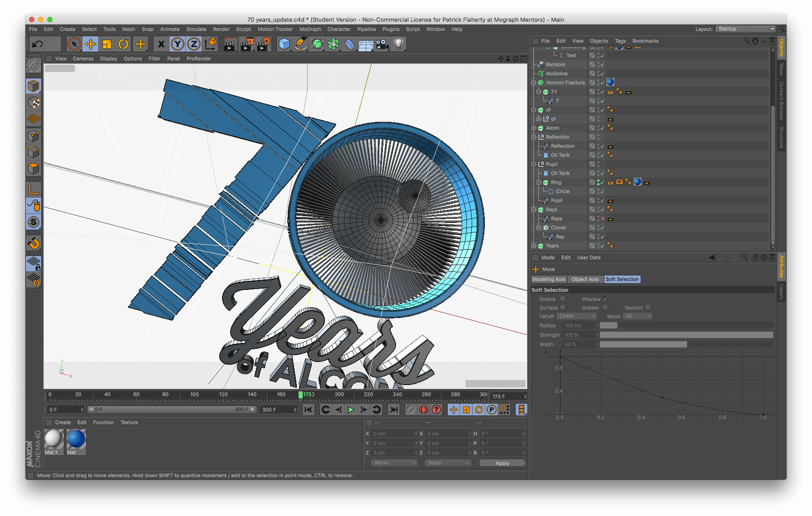Enable Soft Selection checkbox

(563, 299)
